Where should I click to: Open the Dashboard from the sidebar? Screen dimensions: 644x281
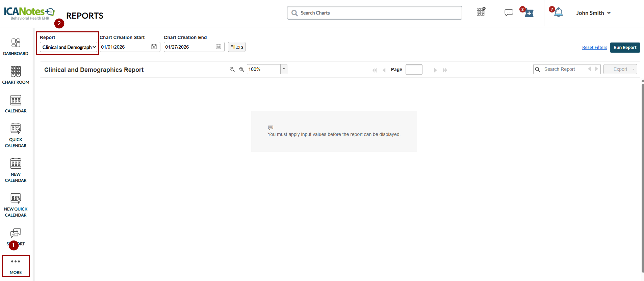[16, 47]
